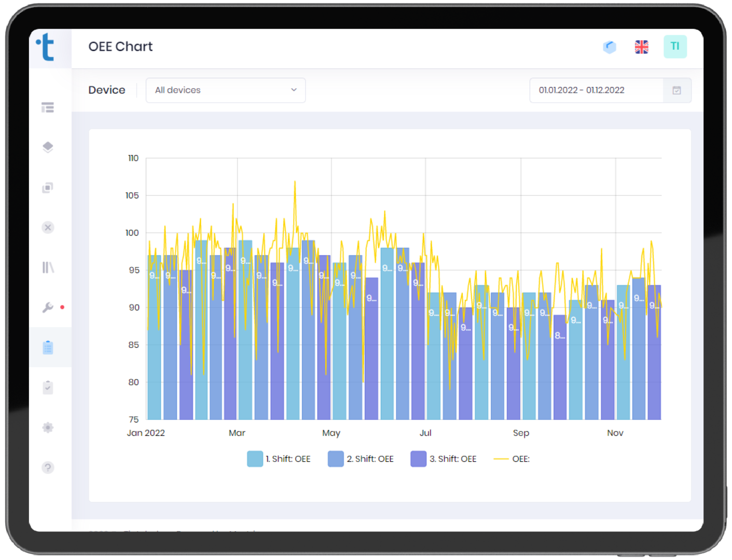732x560 pixels.
Task: Open the wrench maintenance icon
Action: [48, 307]
